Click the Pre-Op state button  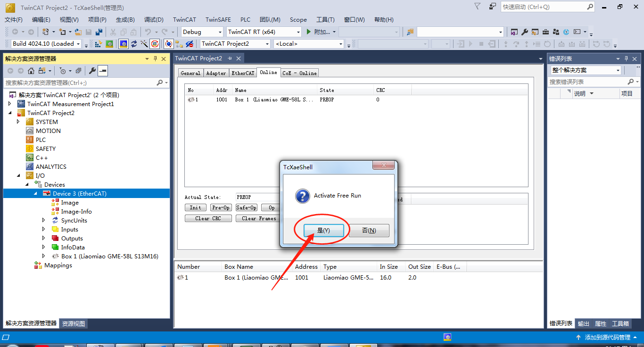[221, 207]
